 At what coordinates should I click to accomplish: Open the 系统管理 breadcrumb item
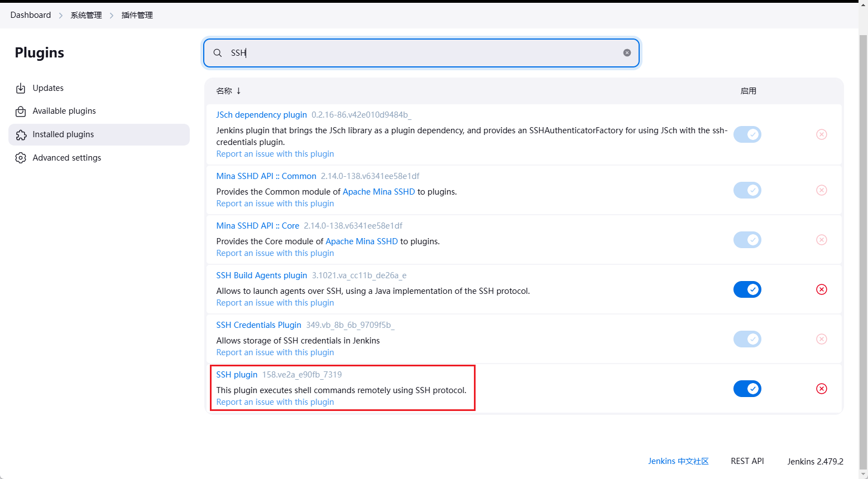point(86,16)
